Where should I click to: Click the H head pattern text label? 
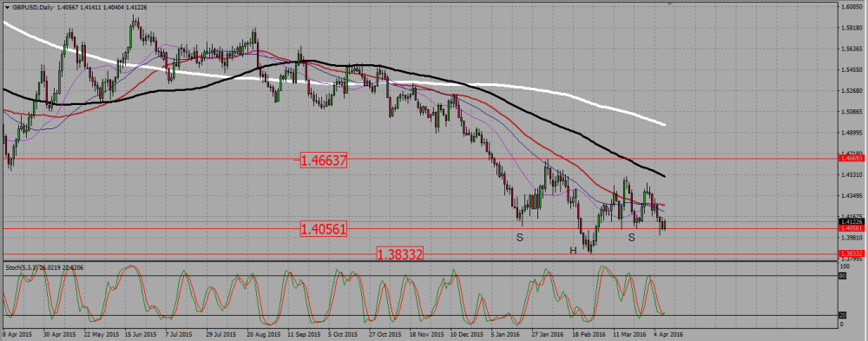(573, 252)
